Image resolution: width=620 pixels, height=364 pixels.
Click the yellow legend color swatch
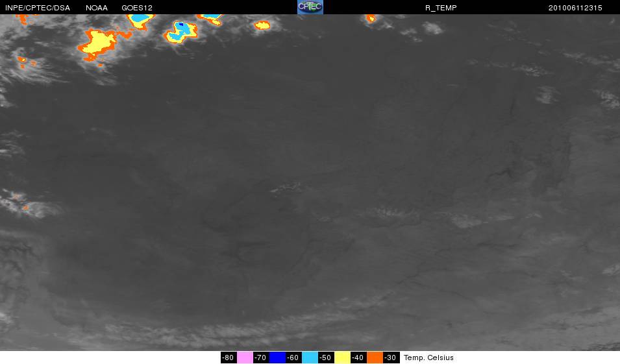pyautogui.click(x=342, y=358)
